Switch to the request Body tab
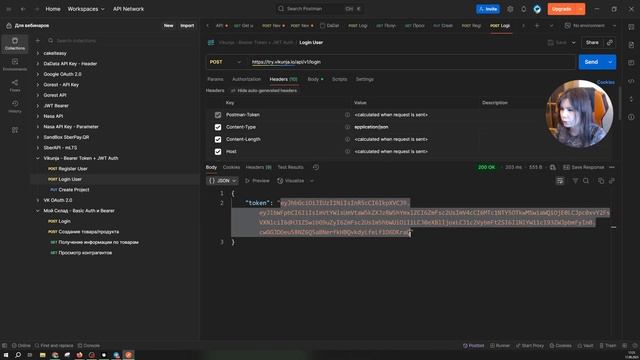Image resolution: width=640 pixels, height=360 pixels. [315, 79]
